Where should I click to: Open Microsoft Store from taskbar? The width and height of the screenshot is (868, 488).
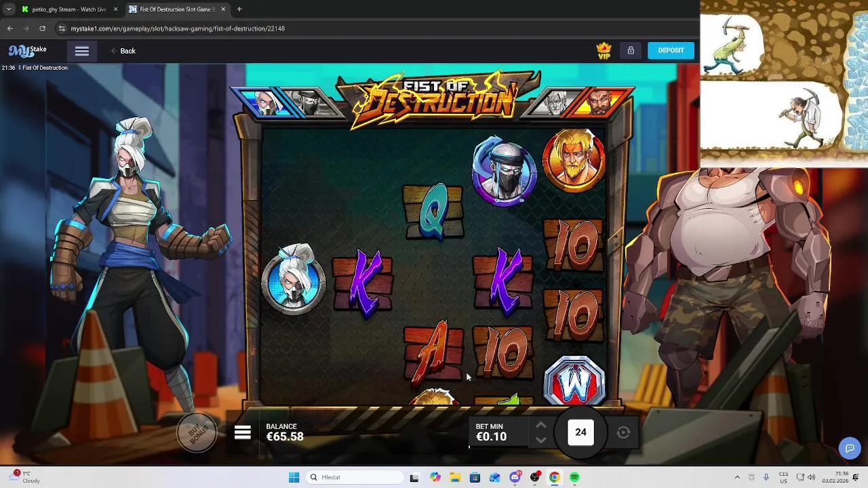(x=475, y=477)
